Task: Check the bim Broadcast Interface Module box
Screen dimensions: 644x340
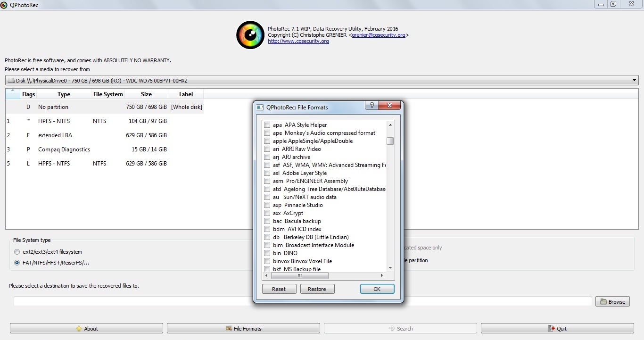Action: 267,245
